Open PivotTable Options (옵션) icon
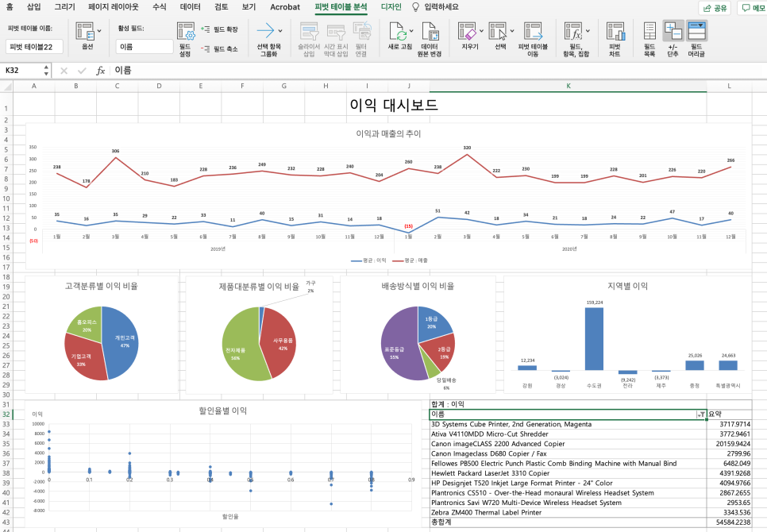 pyautogui.click(x=85, y=31)
